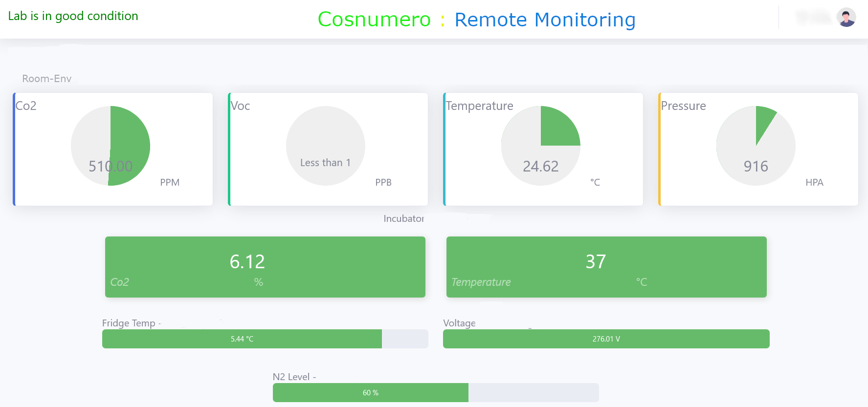Click the Lab is in good condition status
This screenshot has width=868, height=407.
tap(73, 16)
